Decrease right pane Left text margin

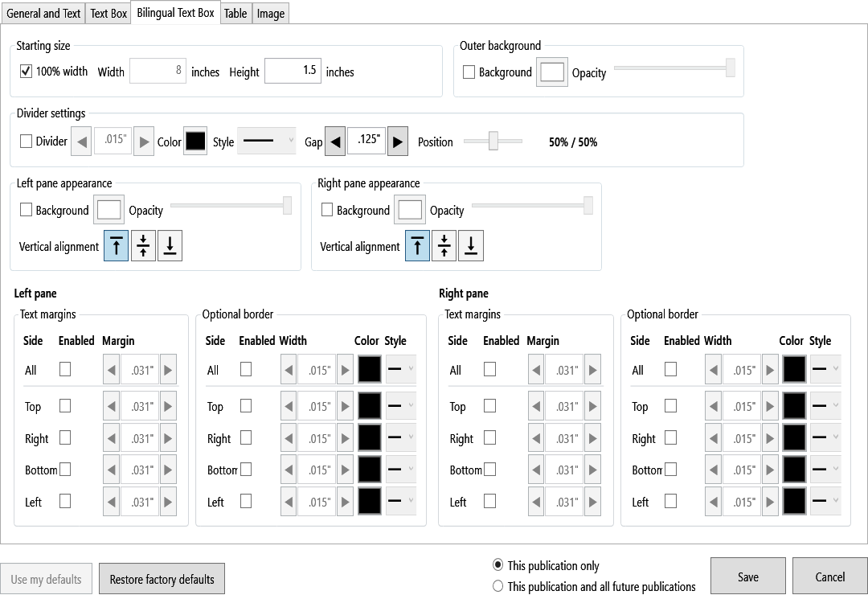pos(536,502)
